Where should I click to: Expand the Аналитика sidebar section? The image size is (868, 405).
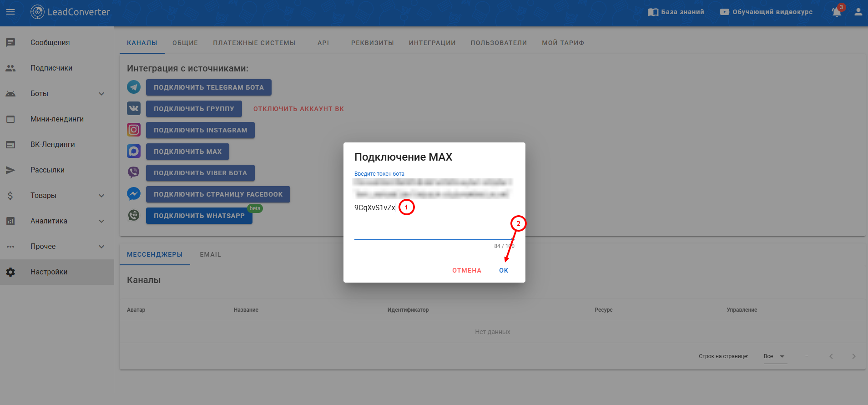pos(101,221)
